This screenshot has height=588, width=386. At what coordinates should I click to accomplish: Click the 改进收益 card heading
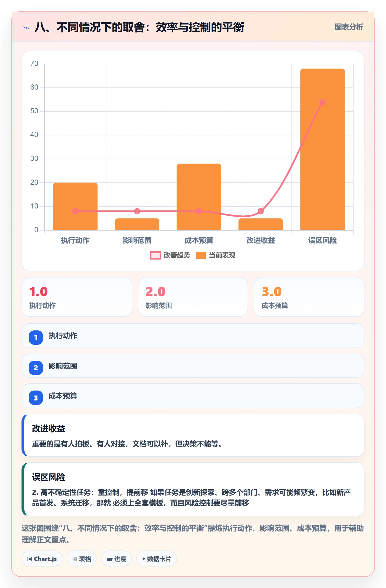[x=49, y=429]
